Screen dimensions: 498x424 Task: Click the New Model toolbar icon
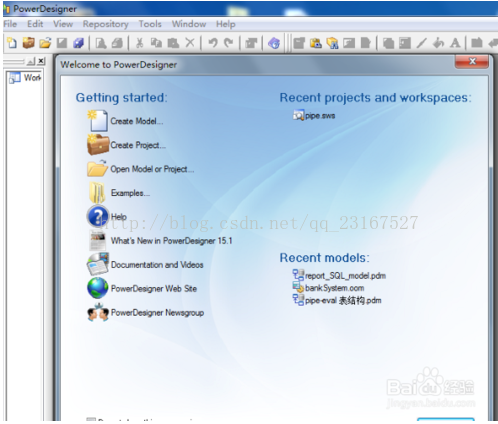(x=12, y=43)
